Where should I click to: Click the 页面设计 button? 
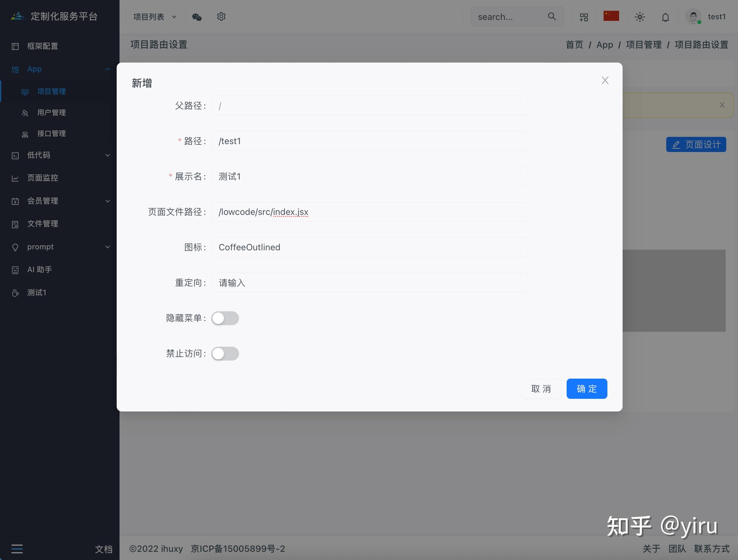click(696, 144)
